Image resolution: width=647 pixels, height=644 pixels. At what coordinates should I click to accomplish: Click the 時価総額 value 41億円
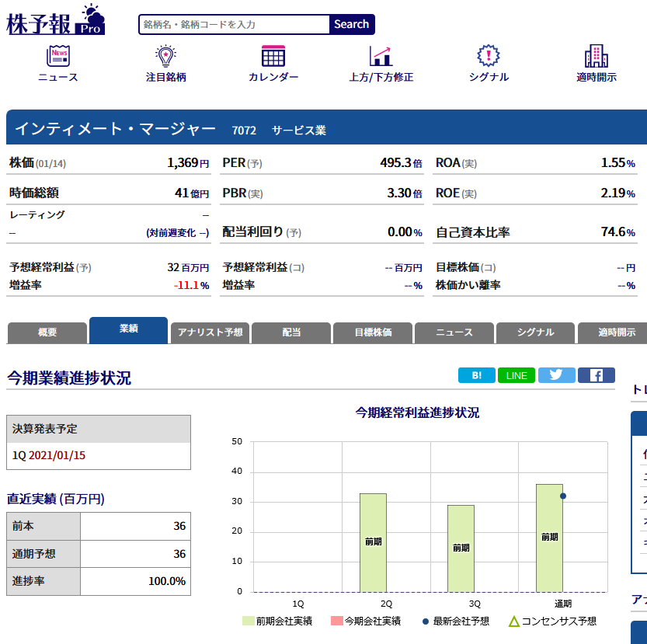[x=191, y=193]
